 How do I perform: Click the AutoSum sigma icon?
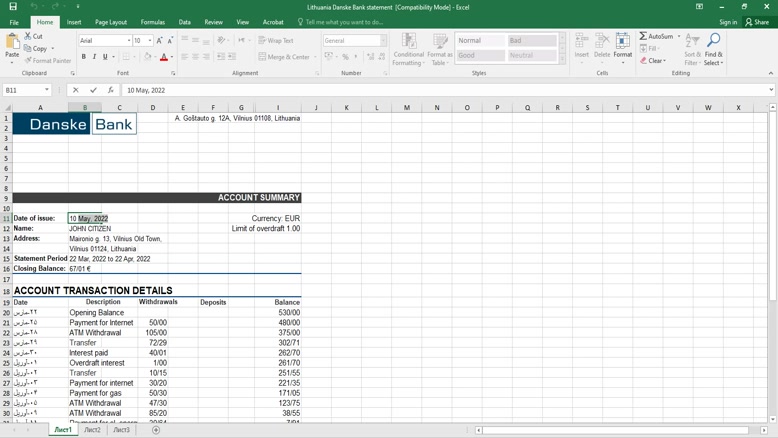(644, 36)
